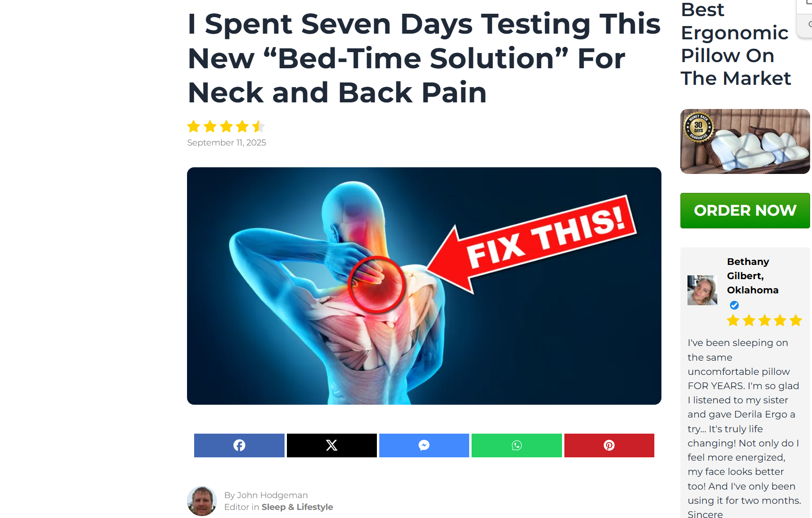Click the green ORDER NOW button

tap(745, 210)
